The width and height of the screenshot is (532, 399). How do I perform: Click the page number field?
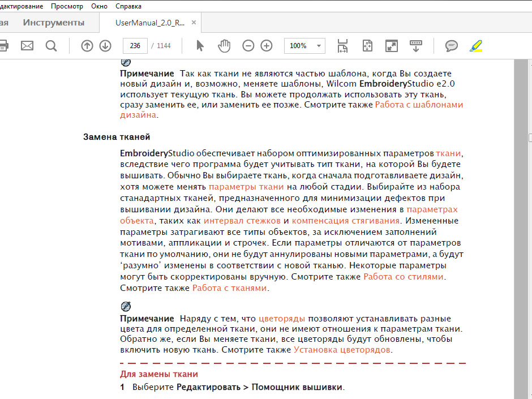click(135, 46)
